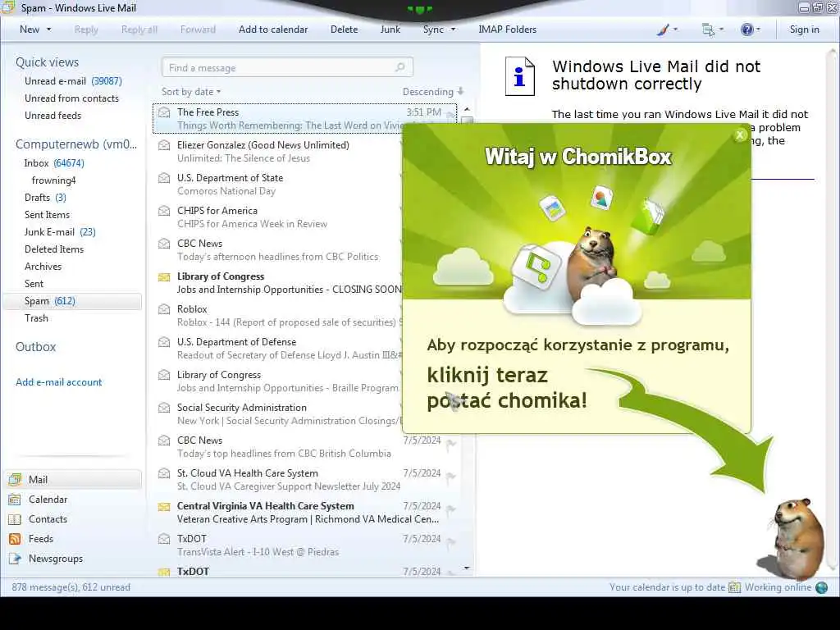
Task: Open Unread from contacts quick view
Action: (71, 98)
